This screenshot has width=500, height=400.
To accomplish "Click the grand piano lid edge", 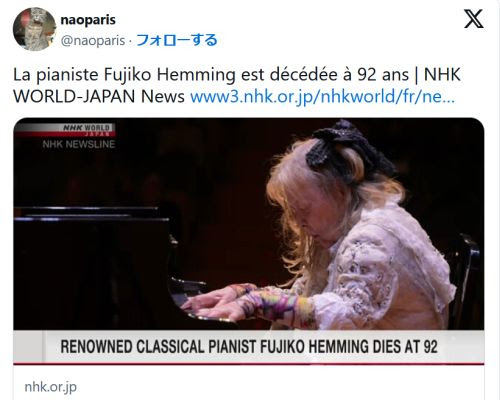I will (90, 213).
